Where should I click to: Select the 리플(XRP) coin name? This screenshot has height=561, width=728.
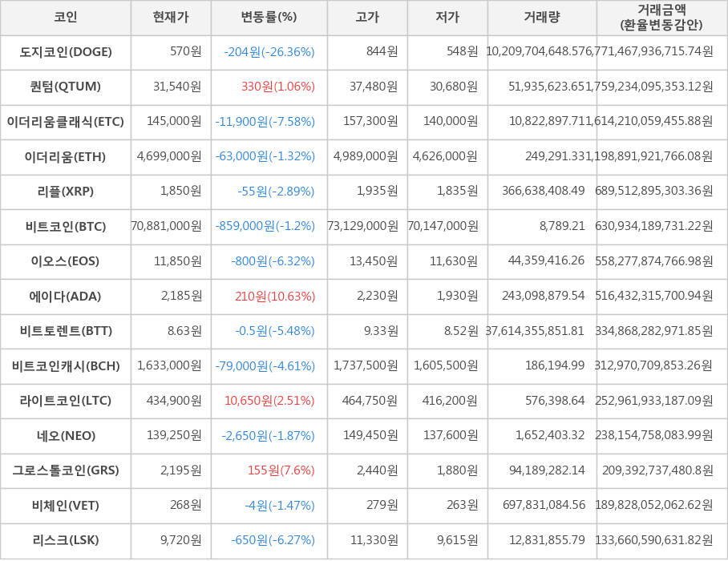coord(66,192)
